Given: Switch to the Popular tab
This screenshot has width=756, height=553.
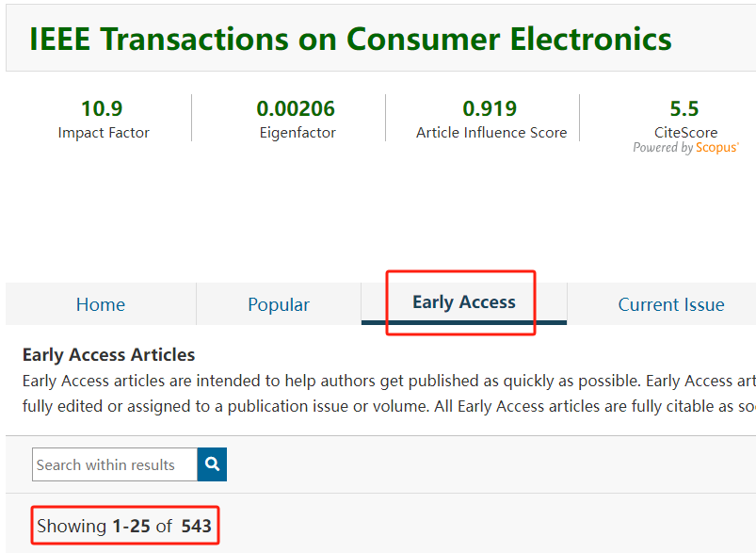Looking at the screenshot, I should pyautogui.click(x=279, y=304).
